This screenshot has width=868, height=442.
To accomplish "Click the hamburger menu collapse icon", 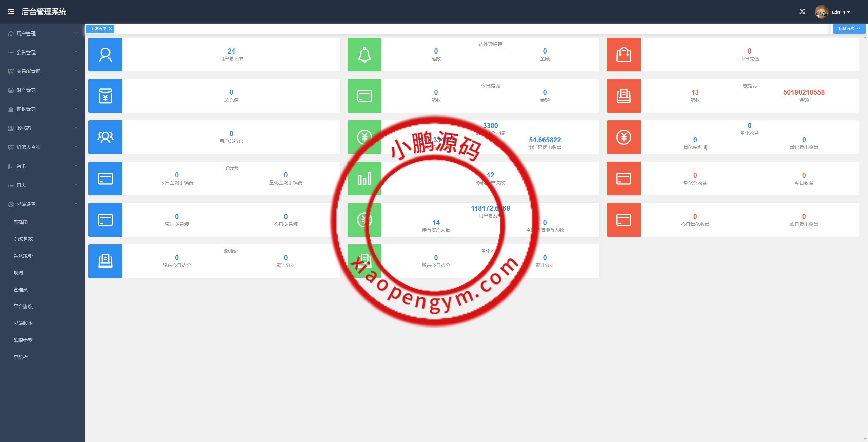I will [x=11, y=12].
